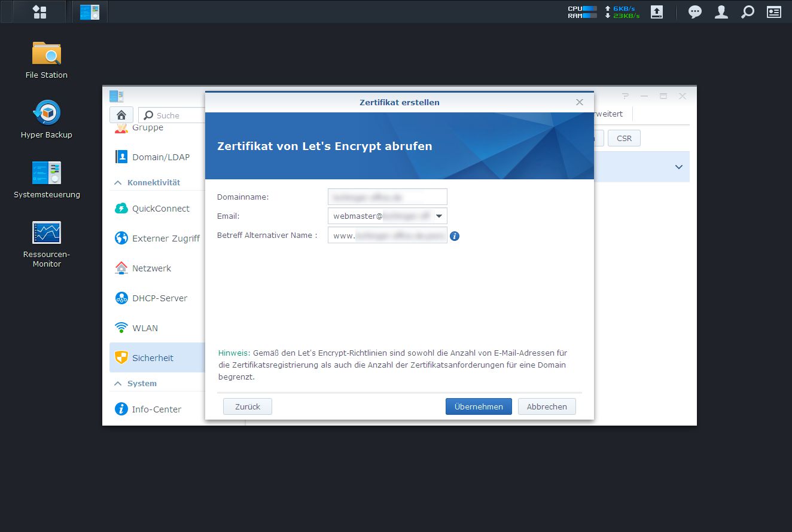Screen dimensions: 792x532
Task: Click the Zurück button
Action: (x=248, y=406)
